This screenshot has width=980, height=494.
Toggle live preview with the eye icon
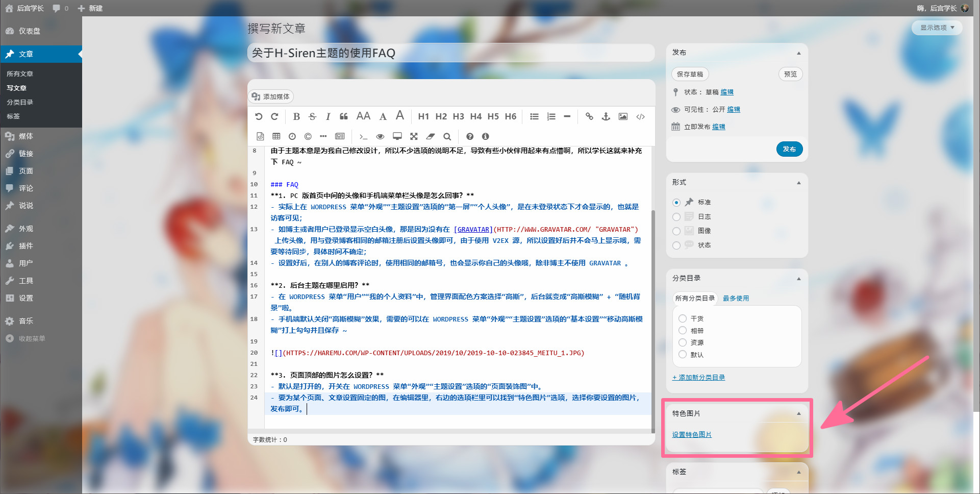pyautogui.click(x=380, y=136)
